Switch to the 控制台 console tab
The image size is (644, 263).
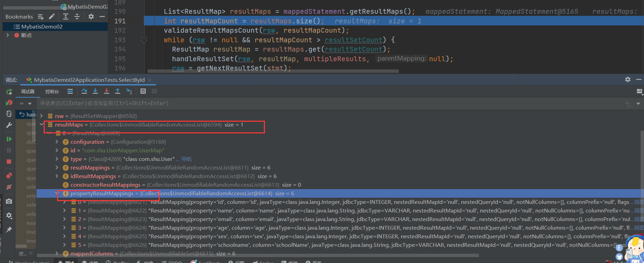tap(52, 91)
